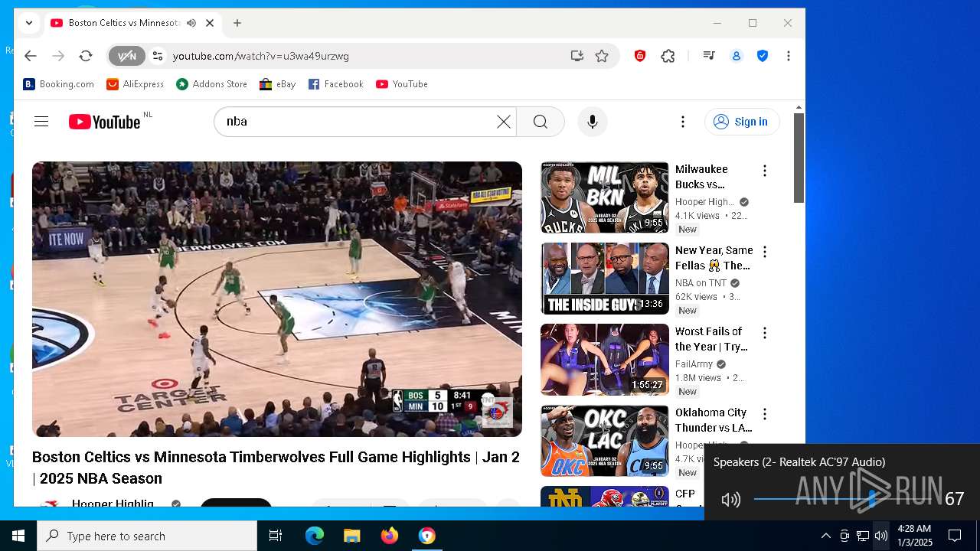Screen dimensions: 980x551
Task: Click the taskbar volume icon
Action: pos(881,536)
